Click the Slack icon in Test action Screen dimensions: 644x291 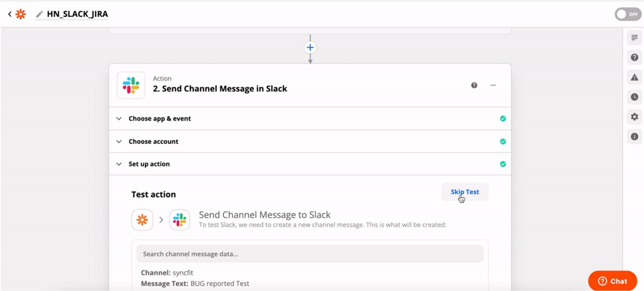180,220
